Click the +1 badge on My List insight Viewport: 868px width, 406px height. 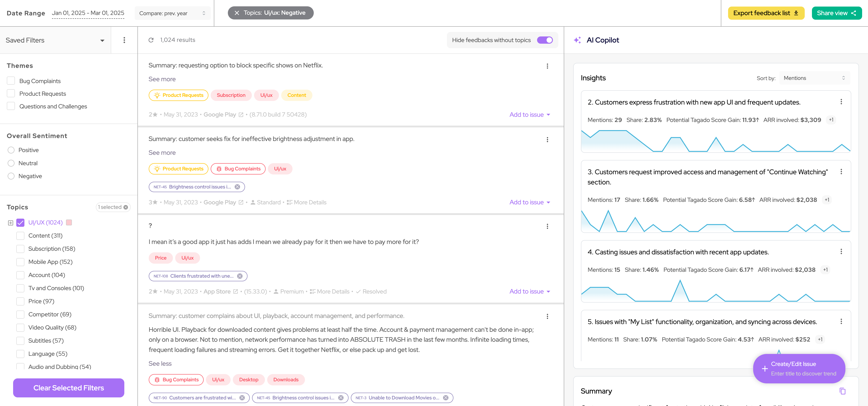pyautogui.click(x=820, y=339)
